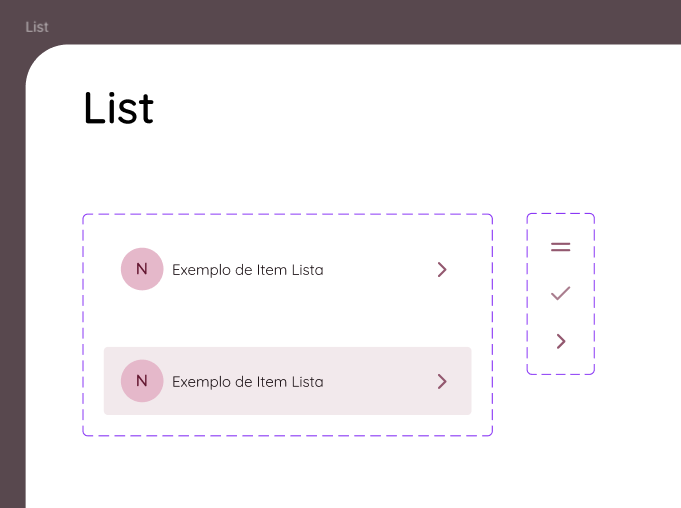This screenshot has width=681, height=508.
Task: Expand the first list item using its chevron
Action: (x=442, y=269)
